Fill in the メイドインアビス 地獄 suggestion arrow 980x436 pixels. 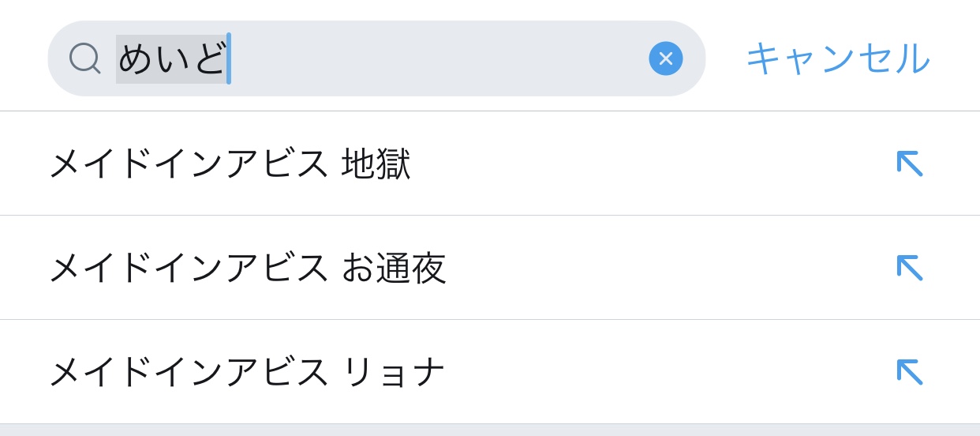[x=909, y=163]
